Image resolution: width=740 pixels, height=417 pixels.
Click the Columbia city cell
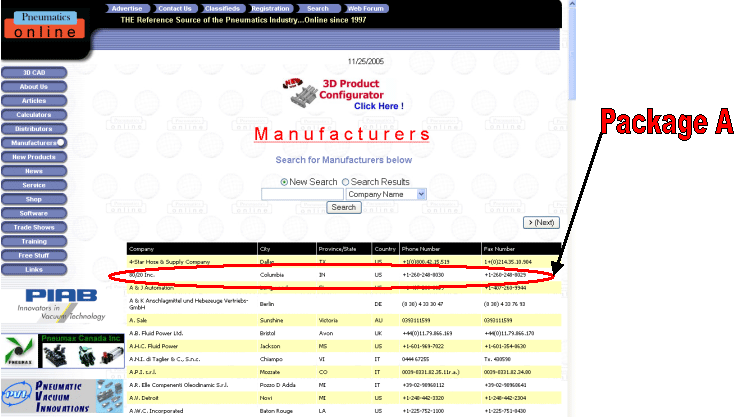271,275
